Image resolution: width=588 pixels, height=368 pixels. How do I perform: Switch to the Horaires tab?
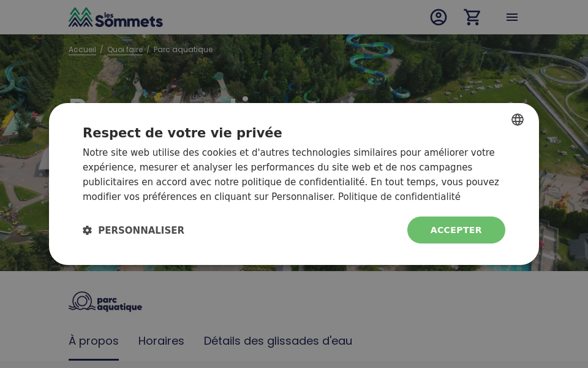pyautogui.click(x=161, y=341)
